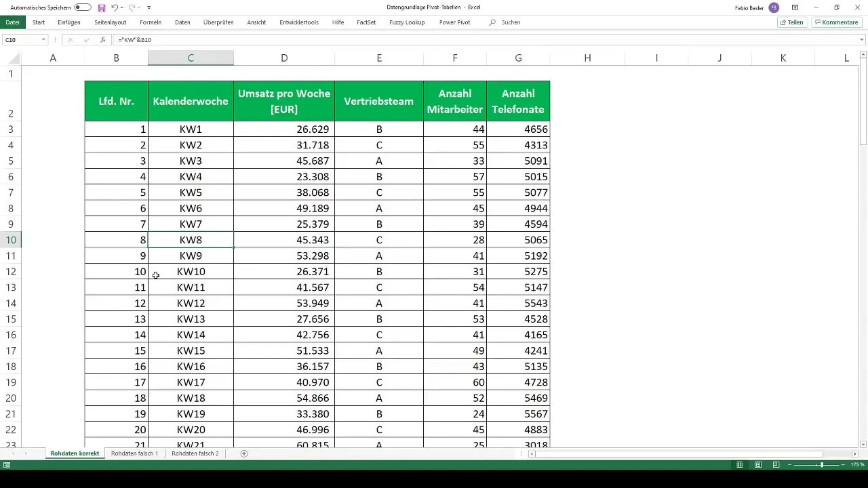
Task: Click the Redo arrow icon
Action: [x=132, y=7]
